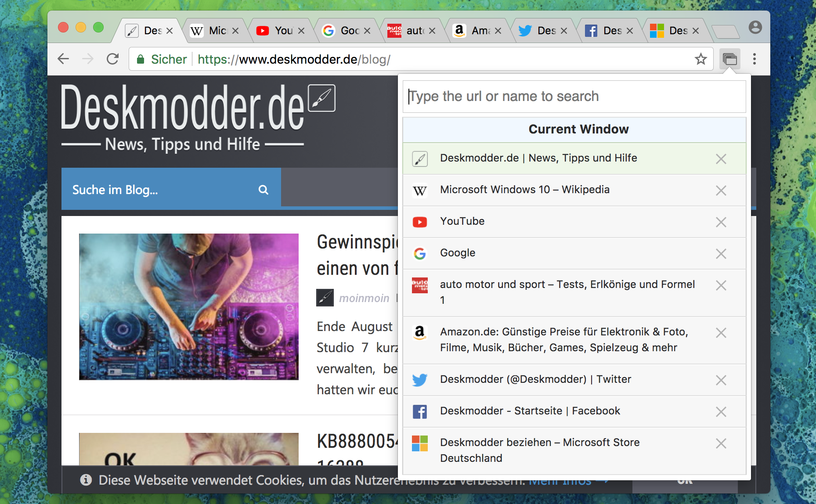Close the Amazon.de entry in tab list
Image resolution: width=816 pixels, height=504 pixels.
pos(721,333)
